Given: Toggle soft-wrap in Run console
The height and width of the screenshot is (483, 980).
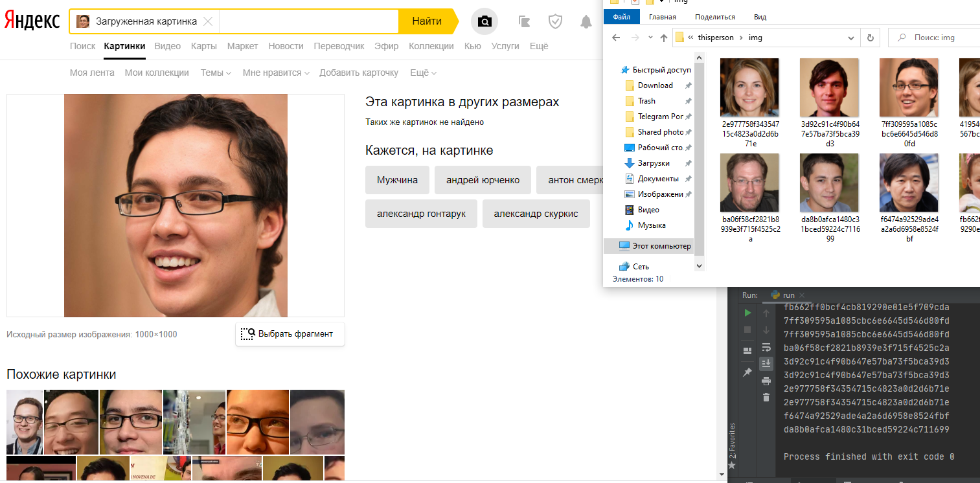Looking at the screenshot, I should click(766, 347).
